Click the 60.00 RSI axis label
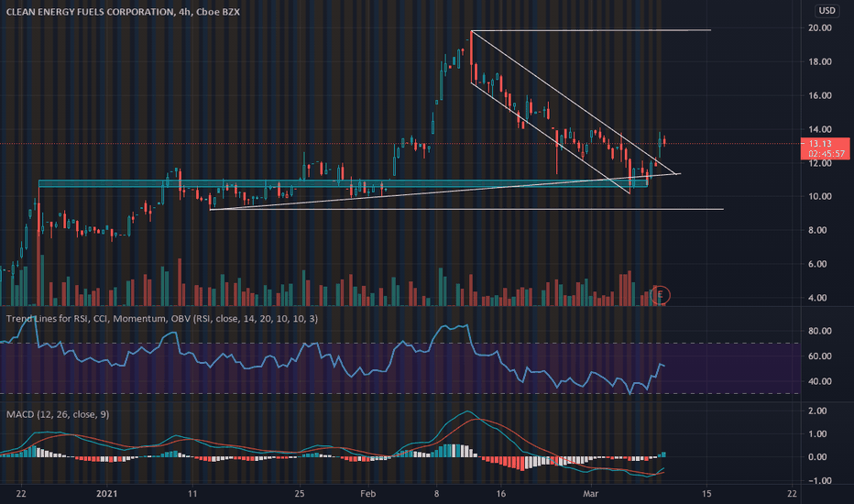The image size is (854, 504). [x=820, y=356]
